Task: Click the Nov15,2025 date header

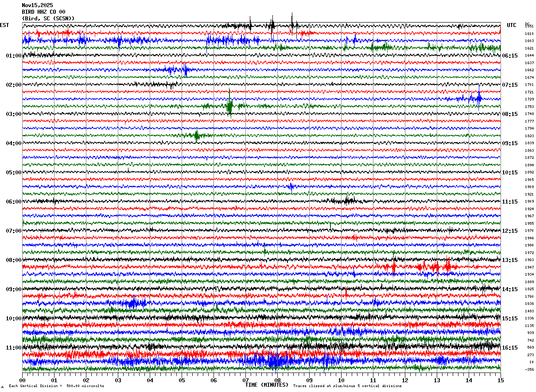Action: click(37, 5)
